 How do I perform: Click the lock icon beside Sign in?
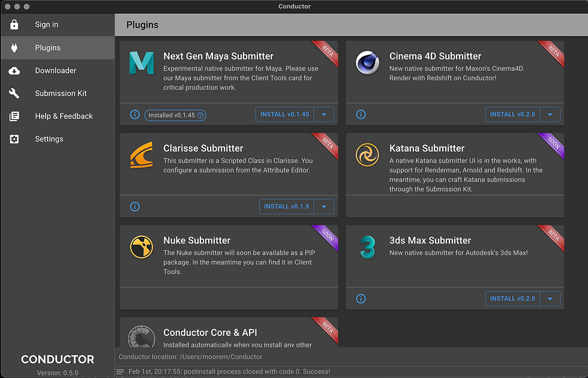click(x=14, y=25)
